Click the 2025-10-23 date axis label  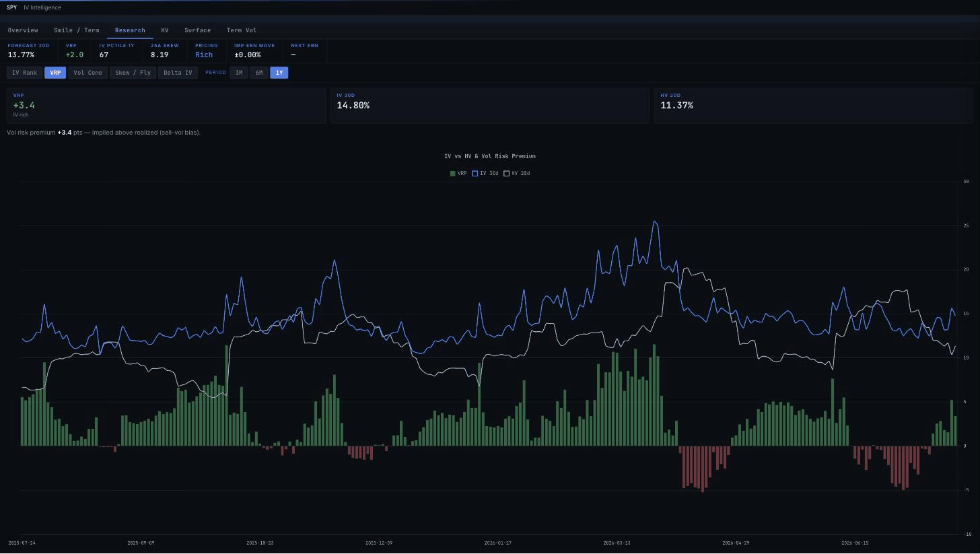point(260,543)
